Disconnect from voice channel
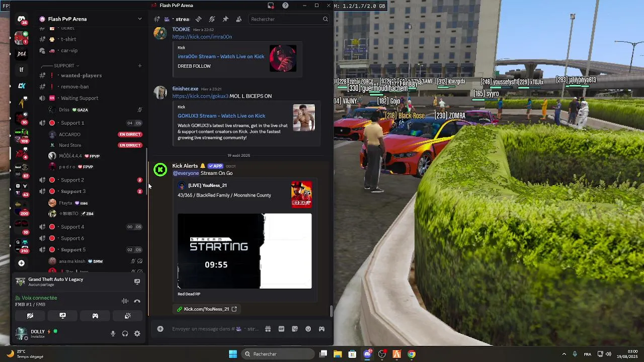Screen dimensions: 644x362 coord(137,301)
